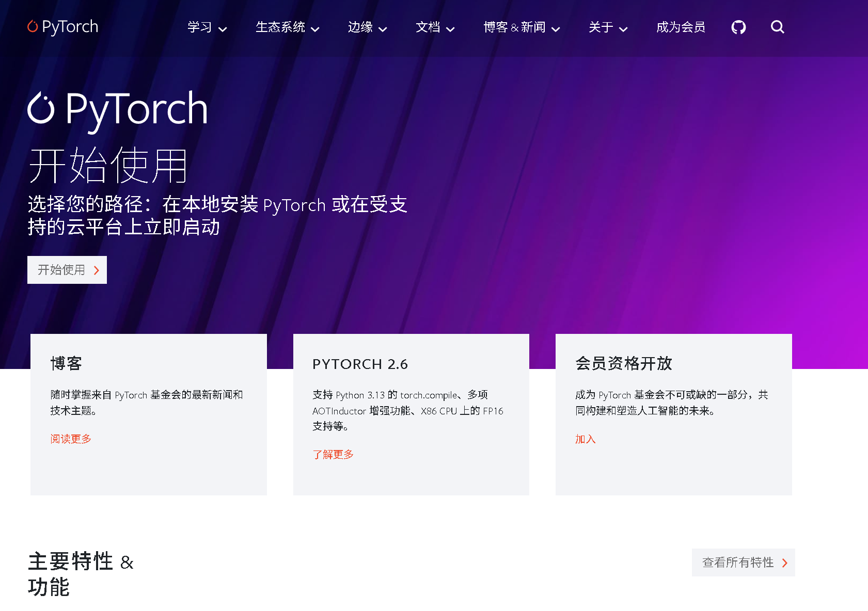The image size is (868, 611).
Task: Click the search magnifier icon
Action: pyautogui.click(x=777, y=27)
